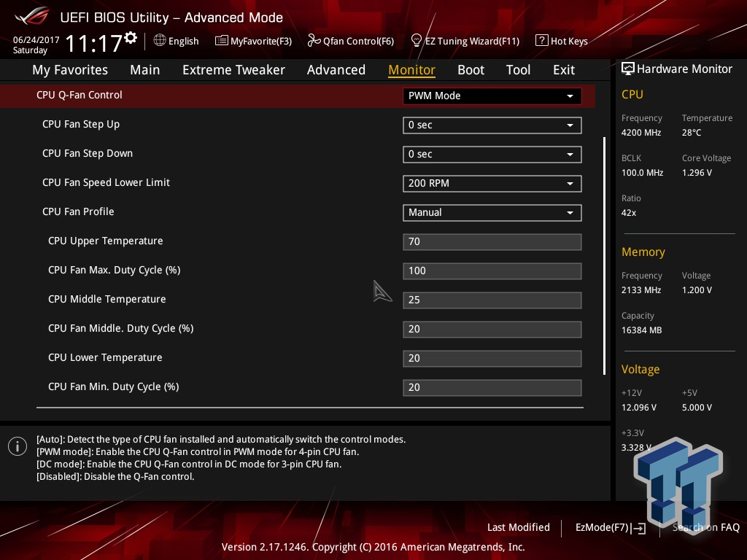This screenshot has height=560, width=747.
Task: Open the Extreme Tweaker tab
Action: tap(233, 70)
